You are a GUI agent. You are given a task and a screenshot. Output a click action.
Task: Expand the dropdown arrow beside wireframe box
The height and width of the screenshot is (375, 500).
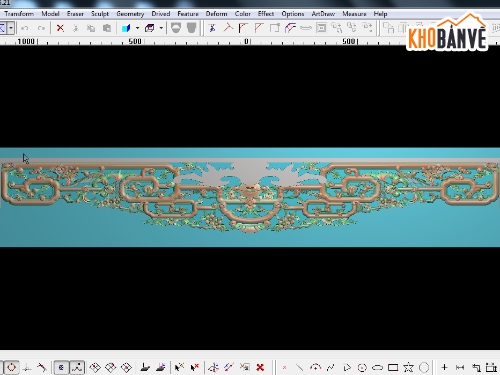tap(161, 28)
